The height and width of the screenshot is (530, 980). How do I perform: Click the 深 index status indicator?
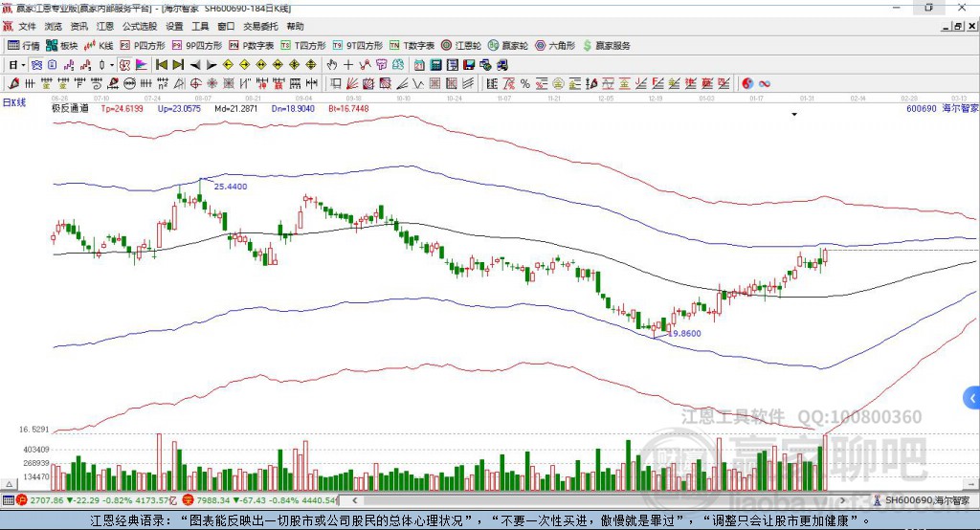point(189,500)
